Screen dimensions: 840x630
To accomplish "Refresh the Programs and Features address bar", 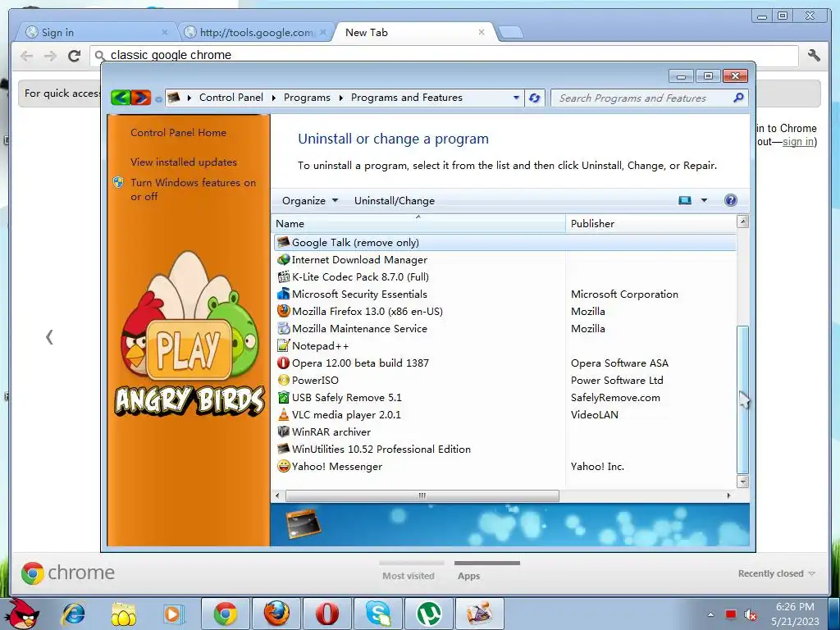I will coord(534,98).
